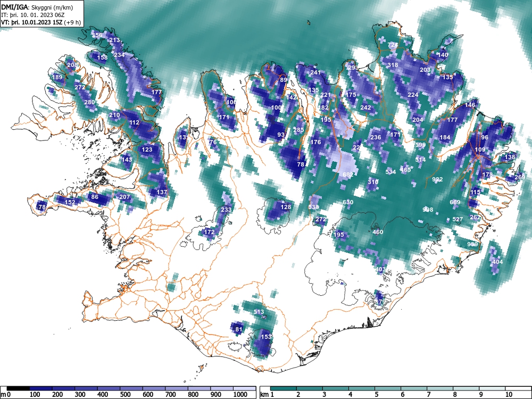Click the '153' visibility value
The height and width of the screenshot is (399, 532).
point(267,337)
